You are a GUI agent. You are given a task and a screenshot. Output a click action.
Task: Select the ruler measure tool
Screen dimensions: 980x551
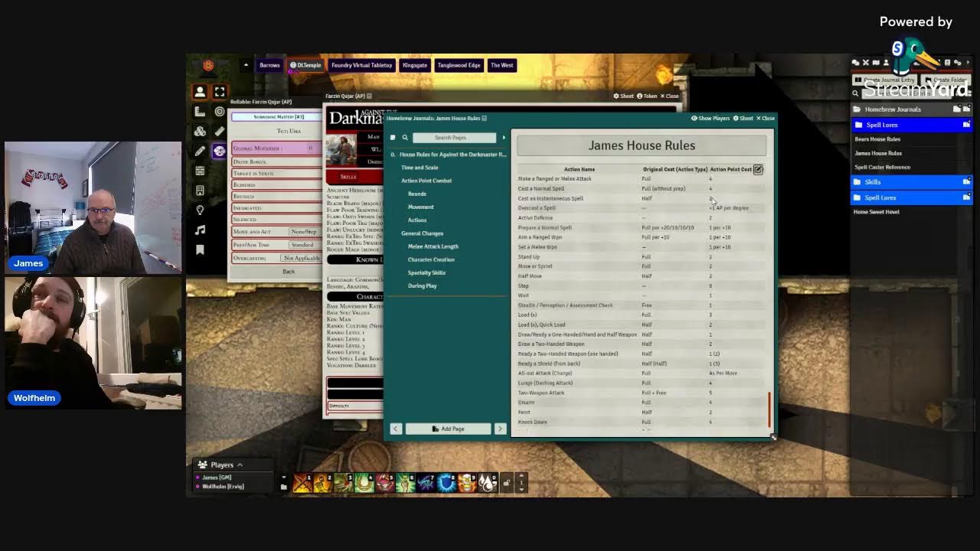click(220, 132)
